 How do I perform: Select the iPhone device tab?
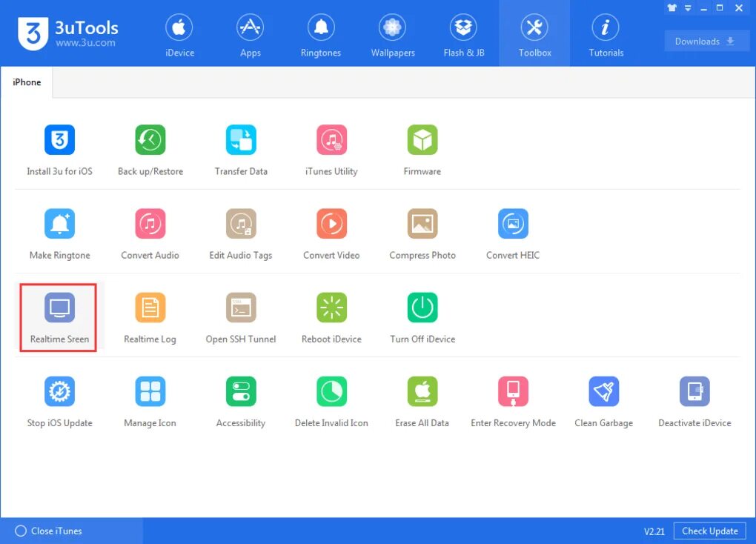(27, 82)
